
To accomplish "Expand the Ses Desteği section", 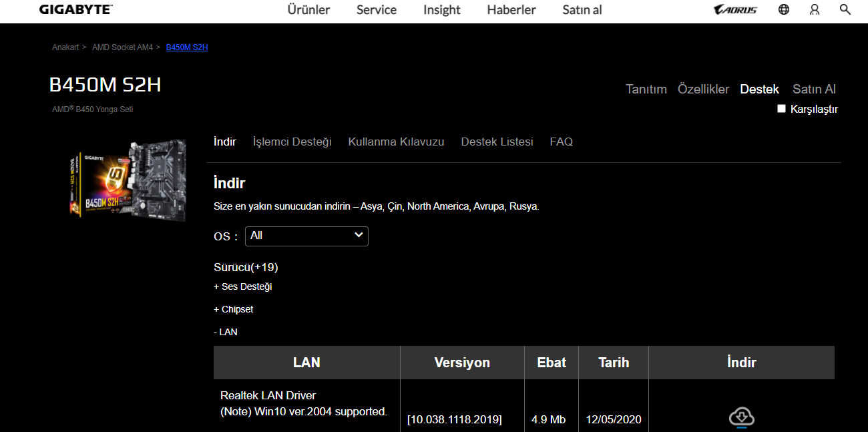I will [243, 286].
